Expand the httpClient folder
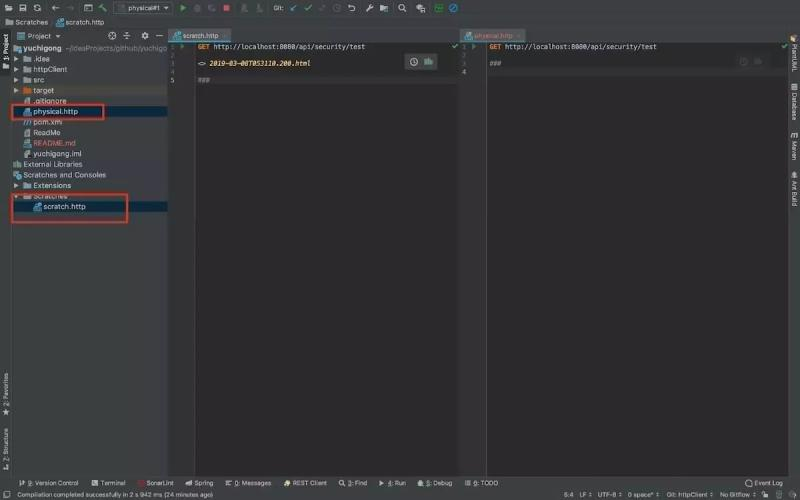 (16, 69)
